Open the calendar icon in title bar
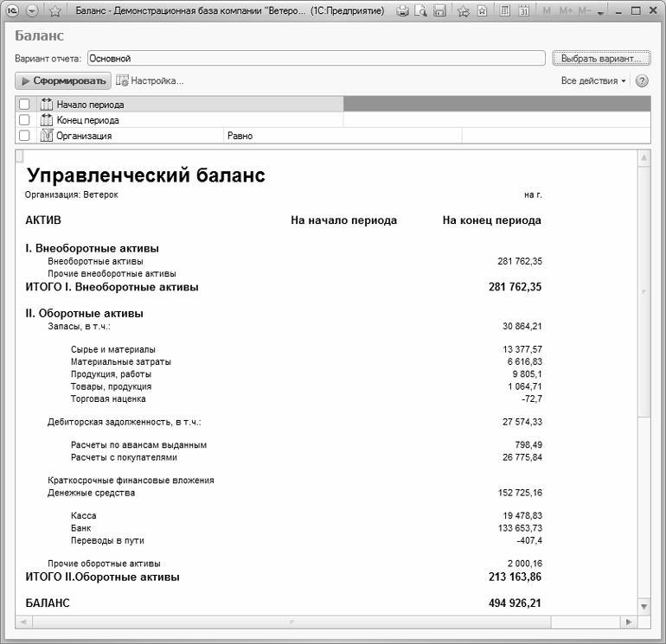The height and width of the screenshot is (644, 666). pyautogui.click(x=523, y=11)
